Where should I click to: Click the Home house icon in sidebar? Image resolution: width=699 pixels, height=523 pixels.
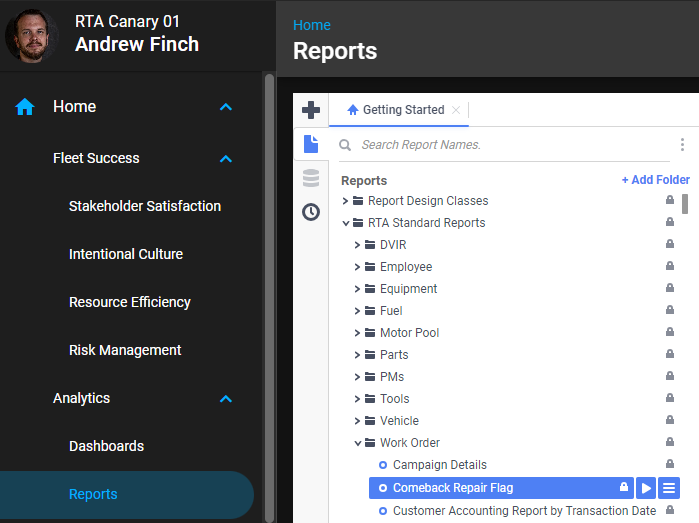coord(25,107)
